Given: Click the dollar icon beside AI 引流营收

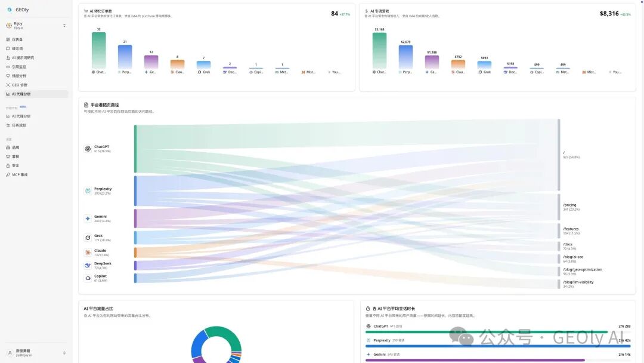Looking at the screenshot, I should pyautogui.click(x=366, y=11).
